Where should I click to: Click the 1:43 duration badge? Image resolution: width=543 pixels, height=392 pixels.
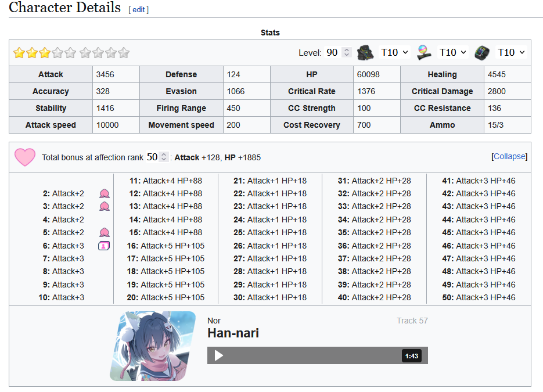coord(411,356)
